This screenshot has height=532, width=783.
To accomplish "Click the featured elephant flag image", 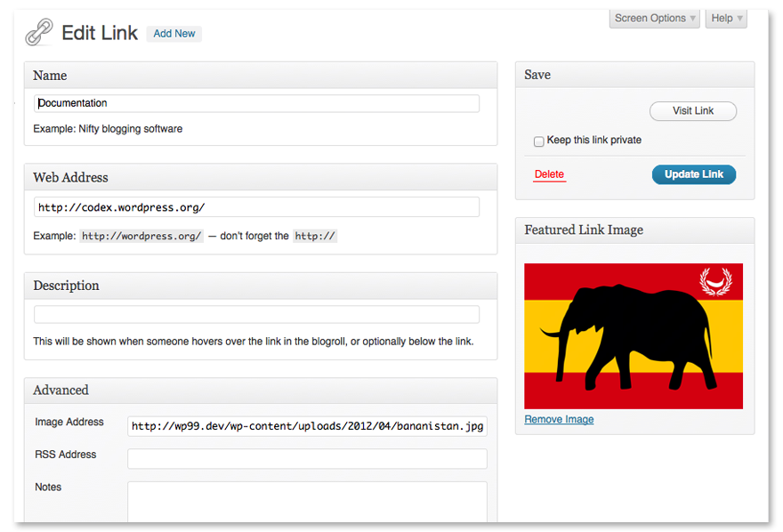I will [x=634, y=336].
